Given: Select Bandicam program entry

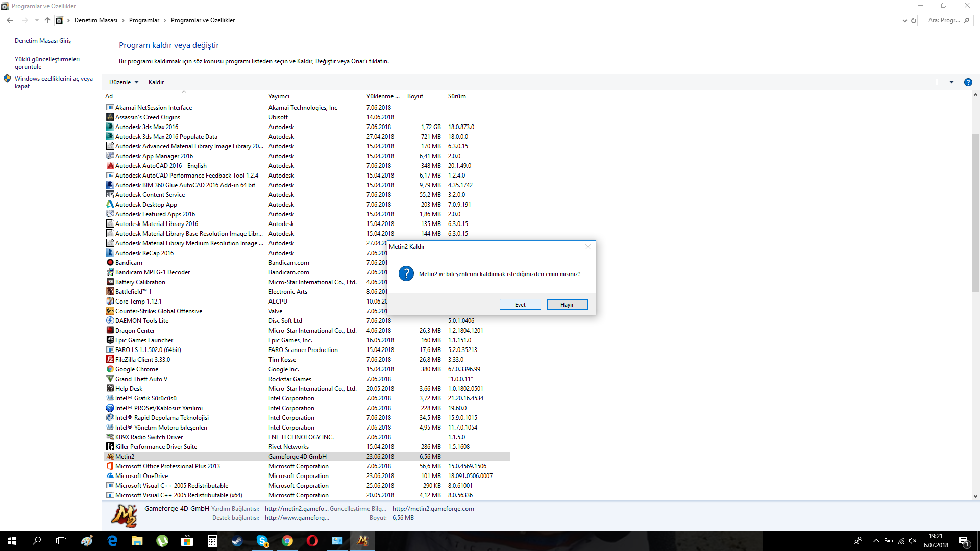Looking at the screenshot, I should click(246, 263).
